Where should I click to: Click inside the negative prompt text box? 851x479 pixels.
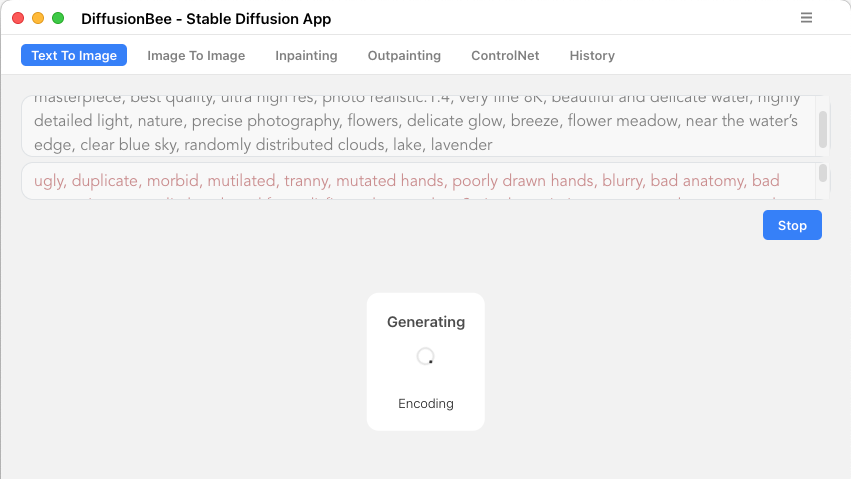pyautogui.click(x=418, y=181)
